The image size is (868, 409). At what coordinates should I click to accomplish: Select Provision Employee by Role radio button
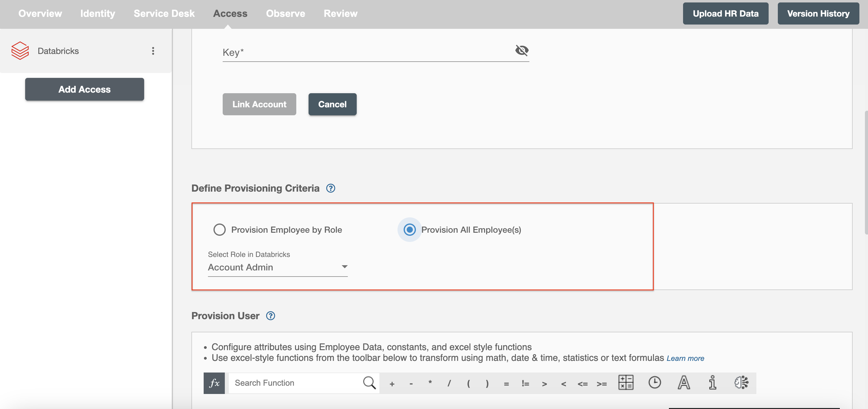219,229
